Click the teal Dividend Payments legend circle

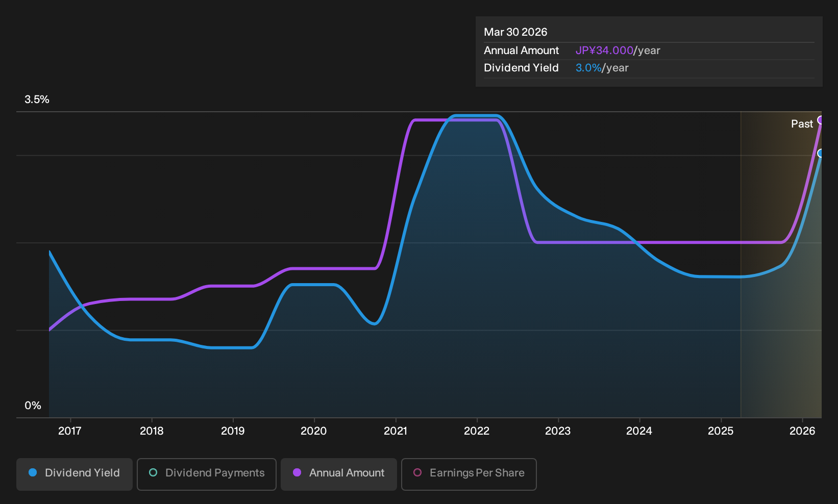click(153, 472)
